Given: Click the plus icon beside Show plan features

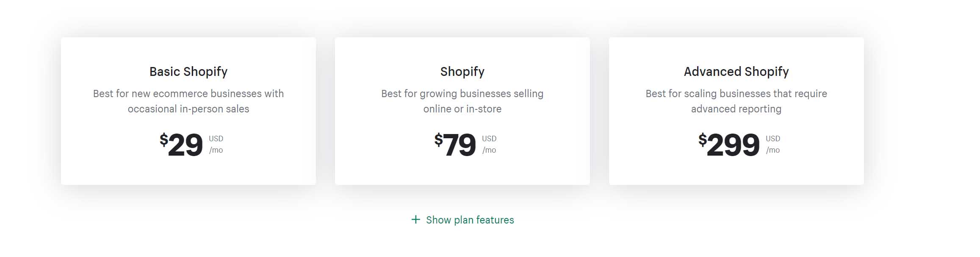Looking at the screenshot, I should coord(415,220).
